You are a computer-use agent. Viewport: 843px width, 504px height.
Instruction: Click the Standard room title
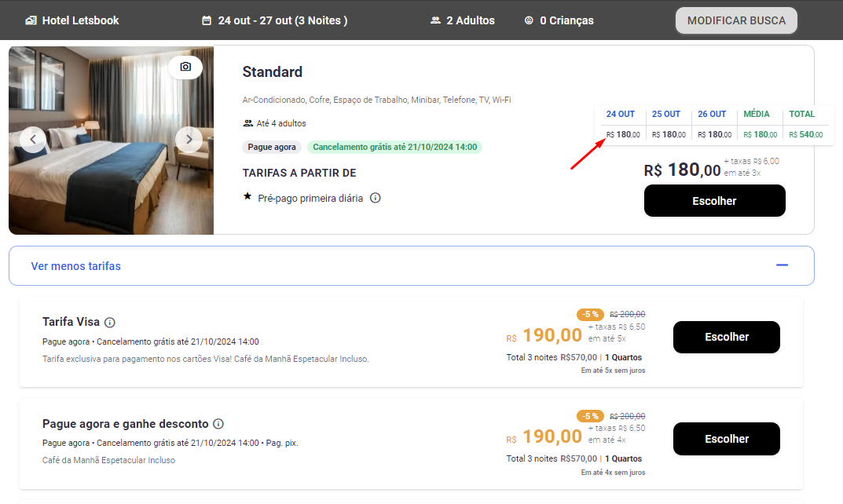(x=272, y=72)
